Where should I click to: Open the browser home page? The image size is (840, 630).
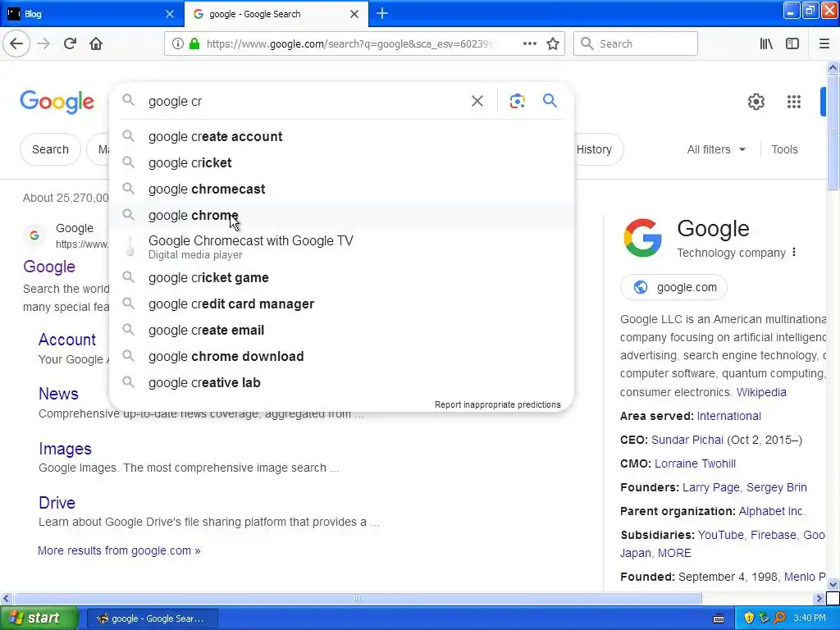tap(96, 43)
